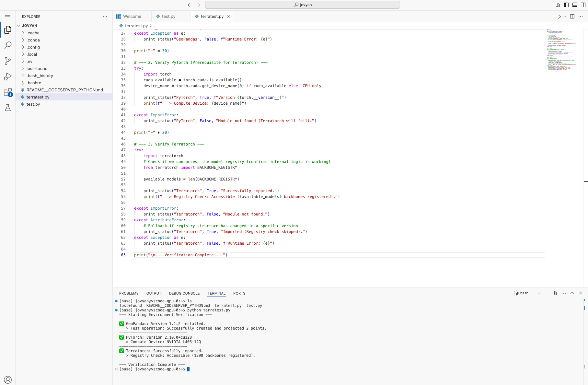Select the terratest.py editor tab
Image resolution: width=588 pixels, height=385 pixels.
click(x=212, y=17)
